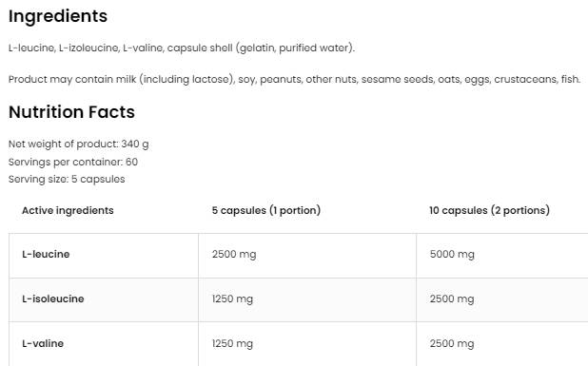588x366 pixels.
Task: Click the 10 capsules (2 portions) header
Action: 489,210
